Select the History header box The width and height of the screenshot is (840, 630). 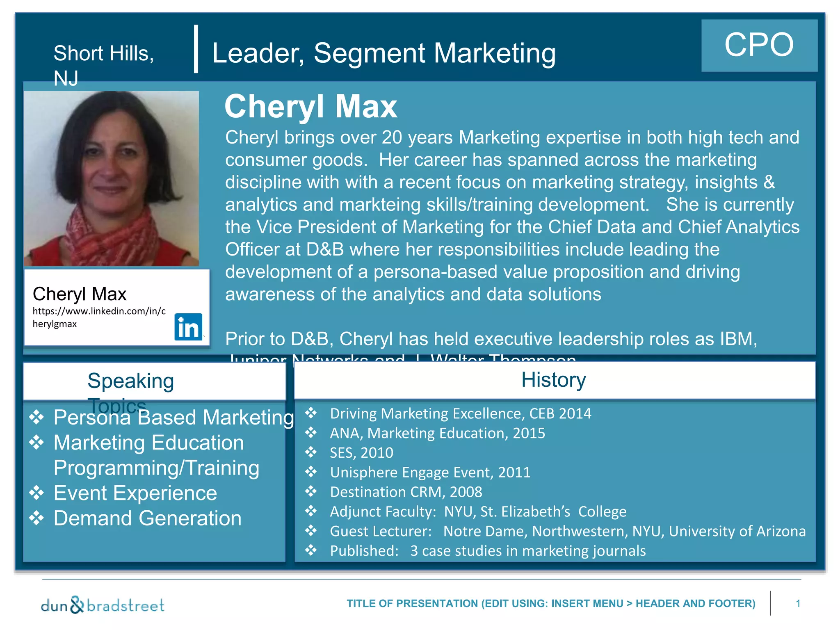pos(555,380)
